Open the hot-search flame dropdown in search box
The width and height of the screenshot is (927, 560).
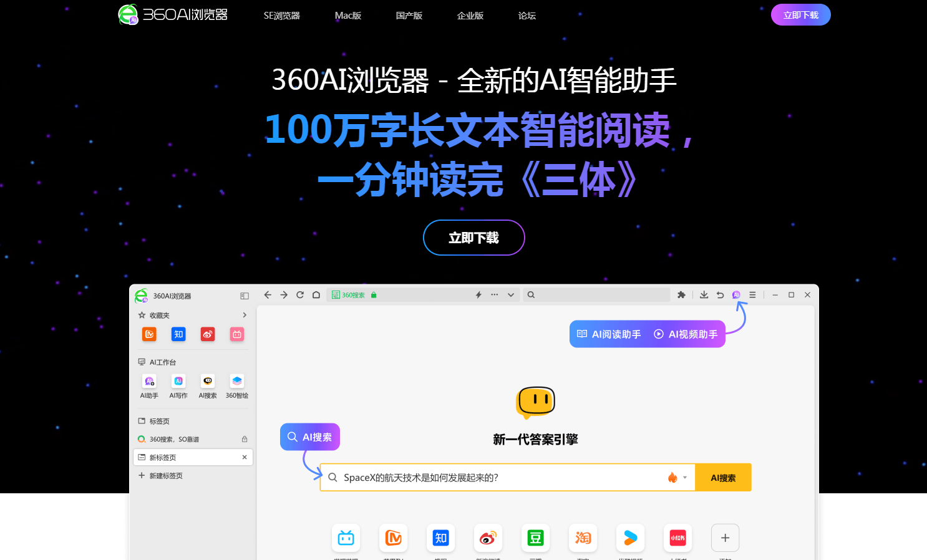coord(676,476)
